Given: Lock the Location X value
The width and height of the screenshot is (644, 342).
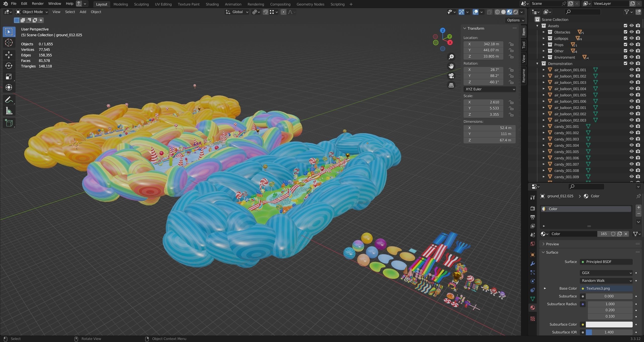Looking at the screenshot, I should [511, 44].
